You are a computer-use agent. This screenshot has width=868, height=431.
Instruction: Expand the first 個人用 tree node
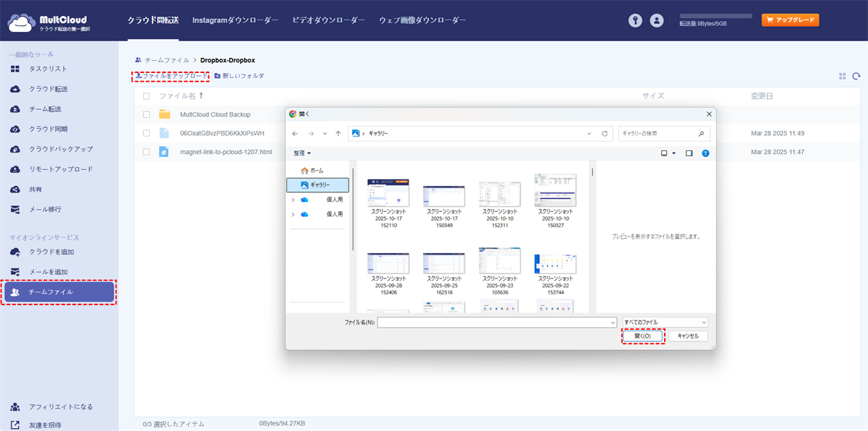point(293,199)
